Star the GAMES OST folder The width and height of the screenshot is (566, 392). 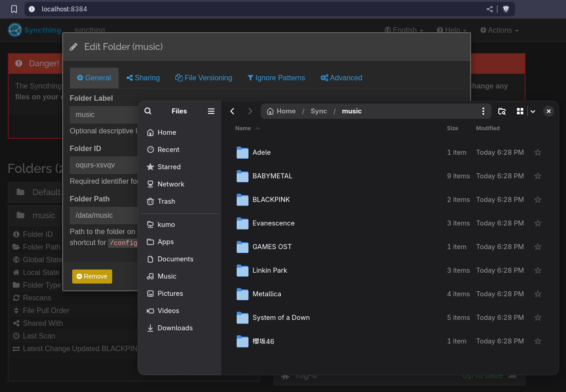tap(538, 247)
